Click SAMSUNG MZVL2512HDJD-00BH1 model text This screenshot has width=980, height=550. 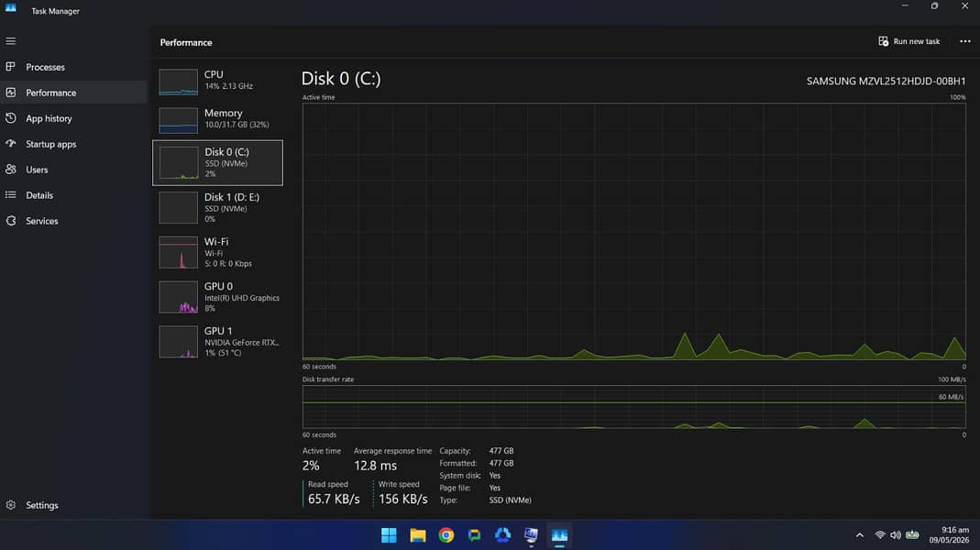point(886,82)
